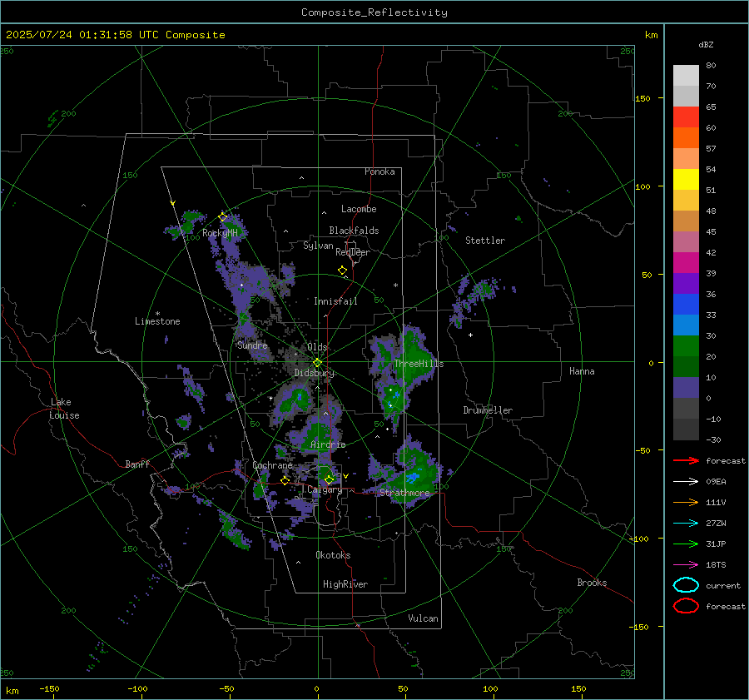Select the Banff label

137,464
